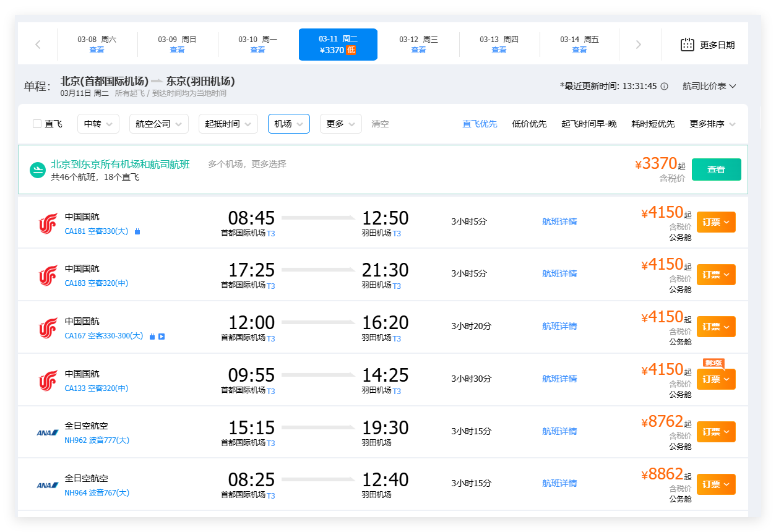Image resolution: width=776 pixels, height=532 pixels.
Task: Select the 03-13 周四 date tab
Action: click(499, 45)
